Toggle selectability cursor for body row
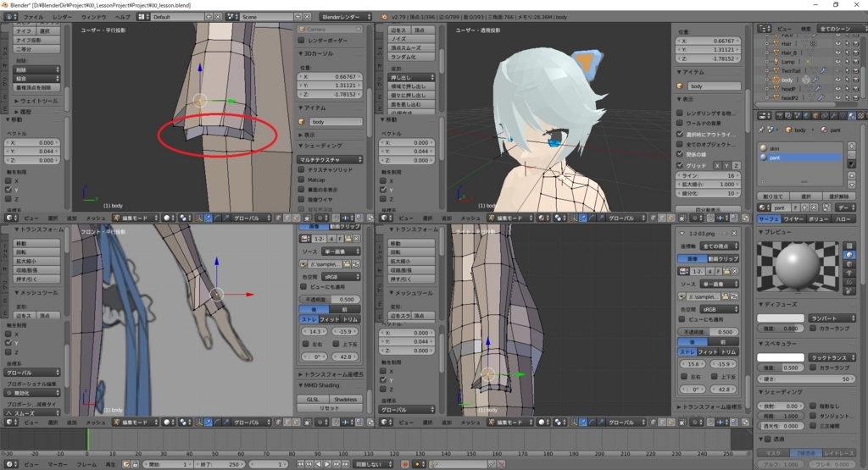The height and width of the screenshot is (470, 868). click(847, 80)
